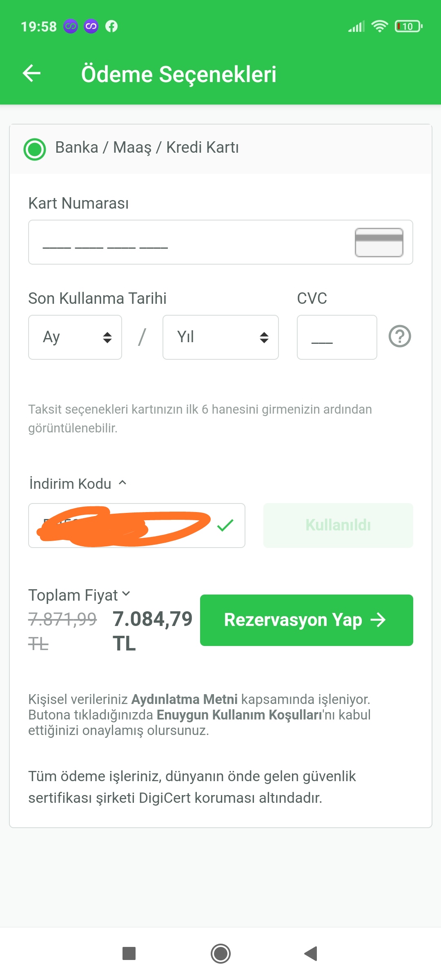The image size is (441, 980).
Task: Tap the Kullanıldı button
Action: [x=338, y=526]
